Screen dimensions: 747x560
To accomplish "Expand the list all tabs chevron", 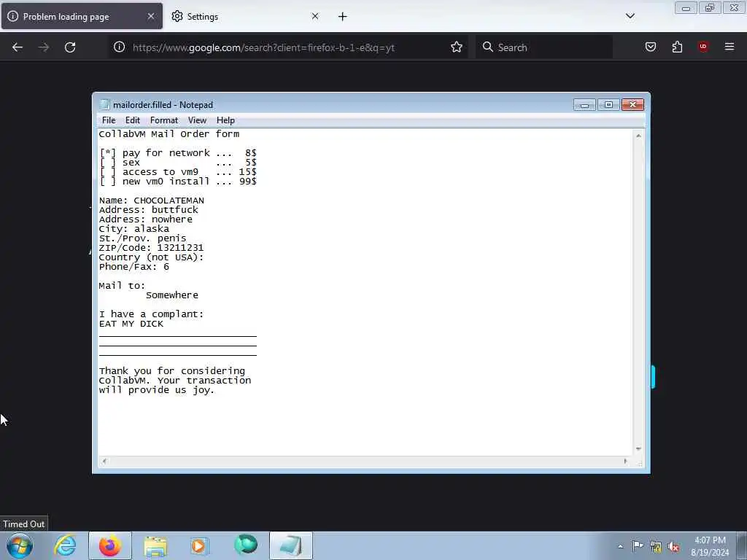I will tap(630, 16).
